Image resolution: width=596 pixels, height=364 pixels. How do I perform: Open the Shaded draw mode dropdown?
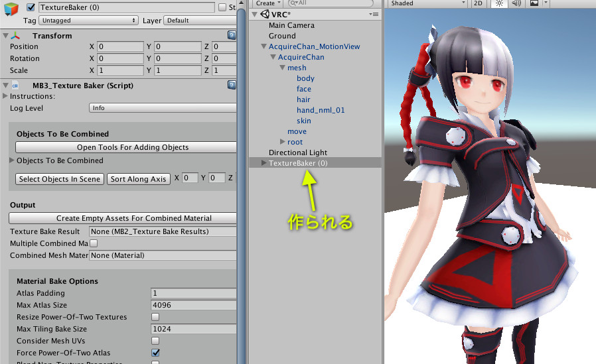pos(428,3)
